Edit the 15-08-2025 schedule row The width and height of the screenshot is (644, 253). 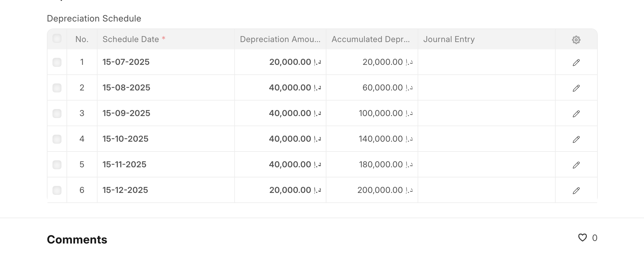[x=576, y=88]
